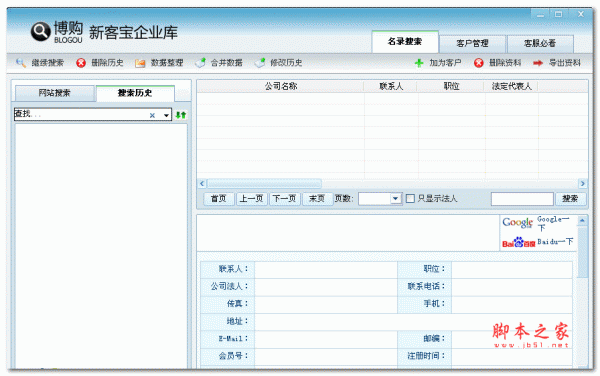Open the 查找 dropdown arrow
Screen dimensions: 600x376
[x=166, y=115]
